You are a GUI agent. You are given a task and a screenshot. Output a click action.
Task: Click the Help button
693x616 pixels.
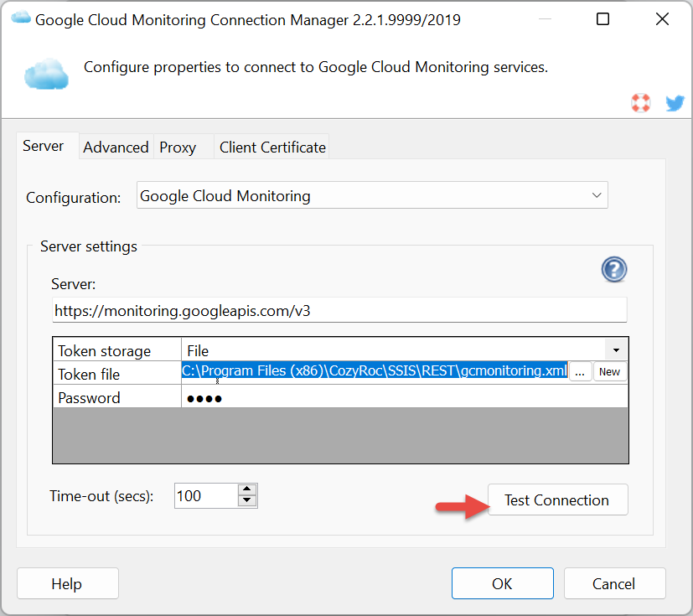68,583
